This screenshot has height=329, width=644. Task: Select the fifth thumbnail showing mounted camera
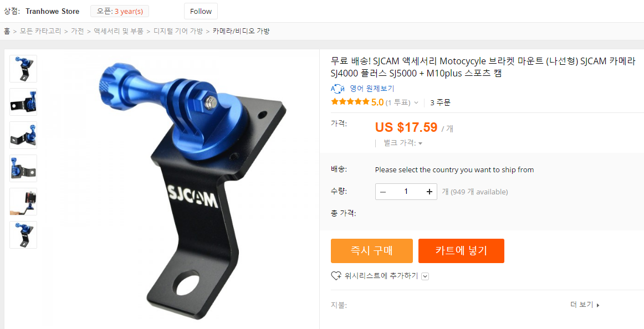[23, 202]
